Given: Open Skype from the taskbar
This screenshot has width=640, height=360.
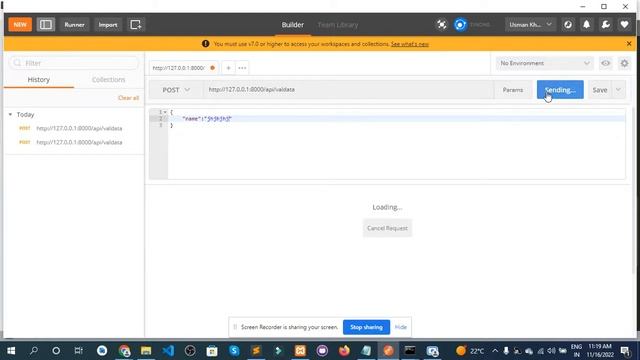Looking at the screenshot, I should click(234, 351).
